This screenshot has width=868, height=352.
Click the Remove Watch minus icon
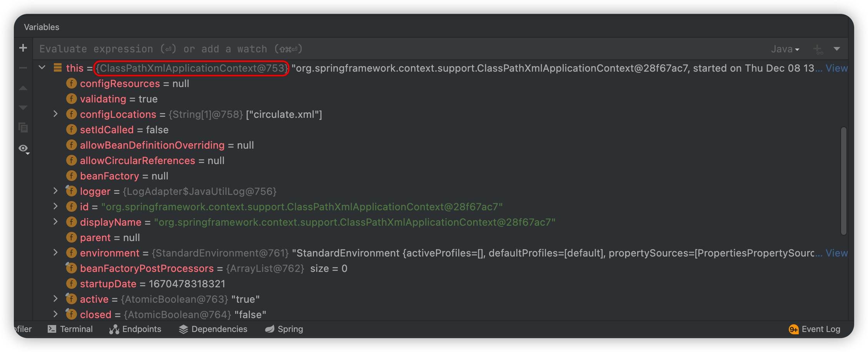coord(23,68)
